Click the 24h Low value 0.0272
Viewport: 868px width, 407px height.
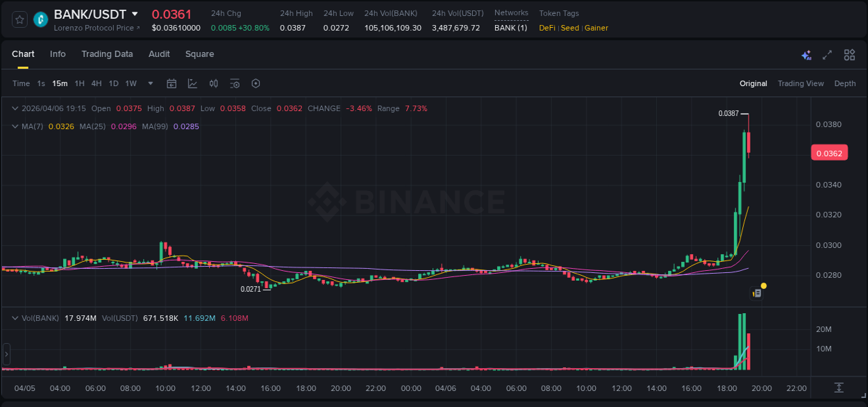pos(336,28)
